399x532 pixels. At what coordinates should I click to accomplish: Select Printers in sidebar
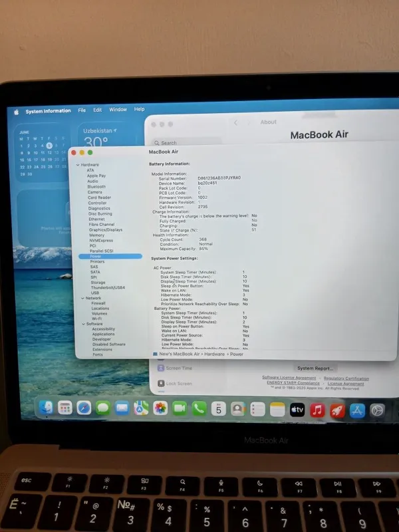pyautogui.click(x=97, y=261)
